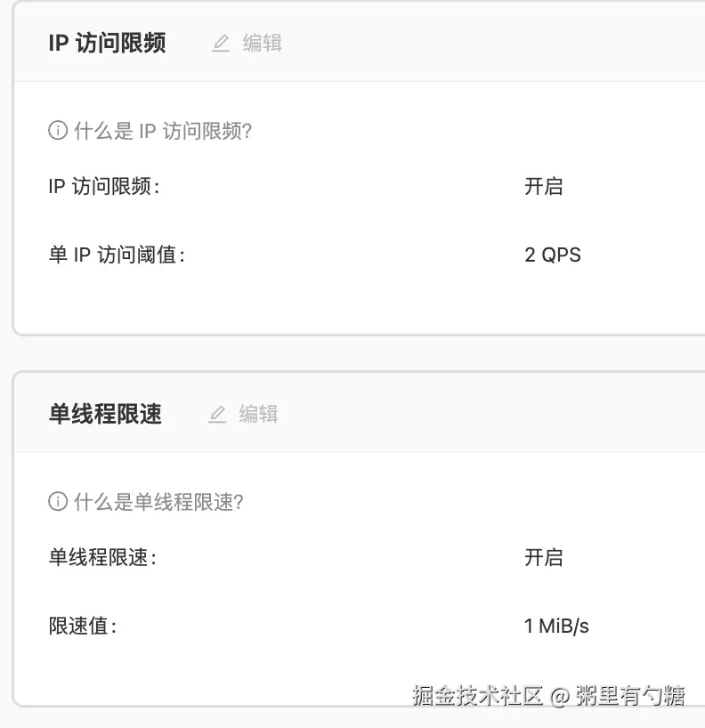Click the pencil icon beside IP 访问限频
The height and width of the screenshot is (728, 705).
[x=221, y=43]
